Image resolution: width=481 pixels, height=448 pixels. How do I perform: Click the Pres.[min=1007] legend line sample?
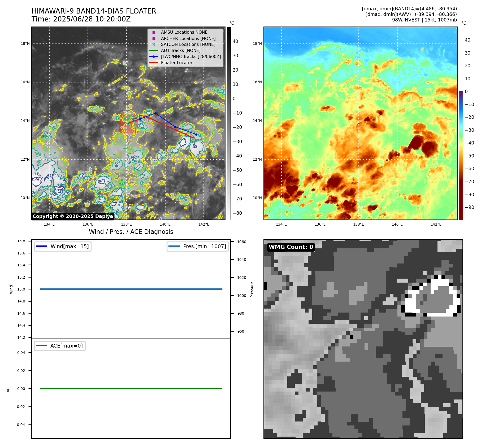[x=174, y=246]
